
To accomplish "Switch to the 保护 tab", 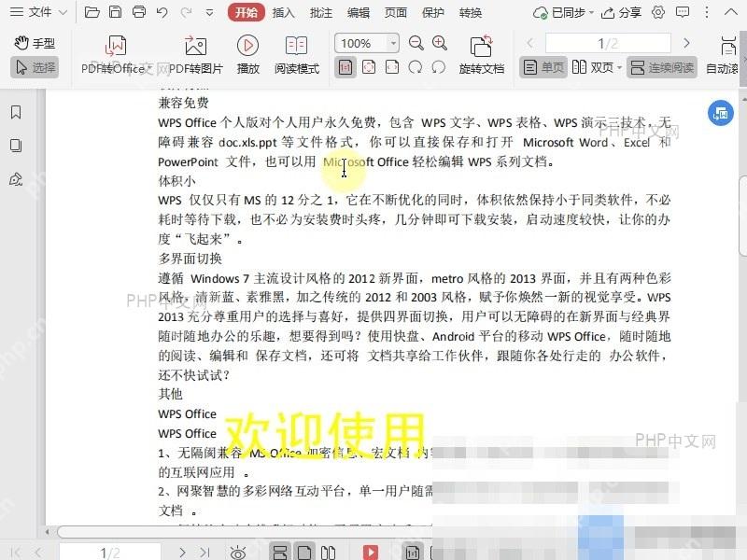I will tap(433, 12).
